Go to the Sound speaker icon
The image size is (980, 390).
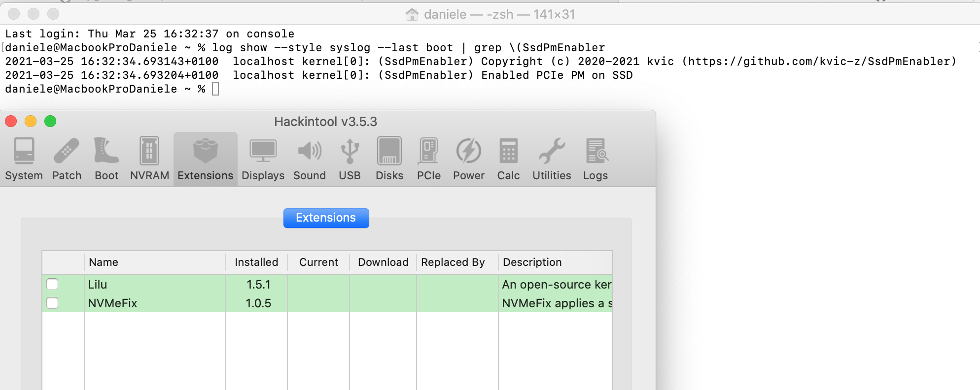tap(310, 151)
